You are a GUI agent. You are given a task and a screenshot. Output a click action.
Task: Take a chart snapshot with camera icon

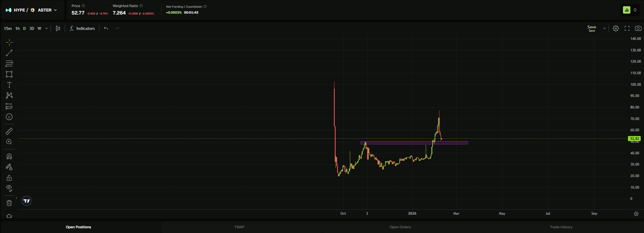[x=638, y=28]
